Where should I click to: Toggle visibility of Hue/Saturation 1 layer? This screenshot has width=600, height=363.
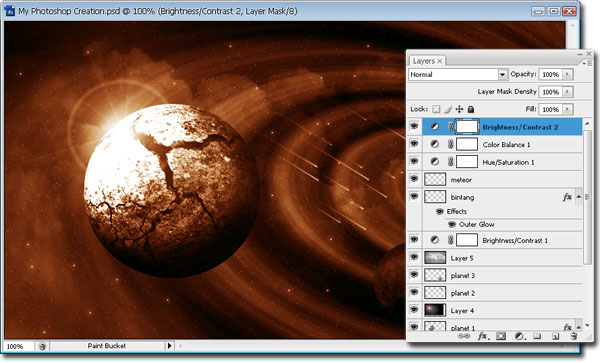coord(414,161)
